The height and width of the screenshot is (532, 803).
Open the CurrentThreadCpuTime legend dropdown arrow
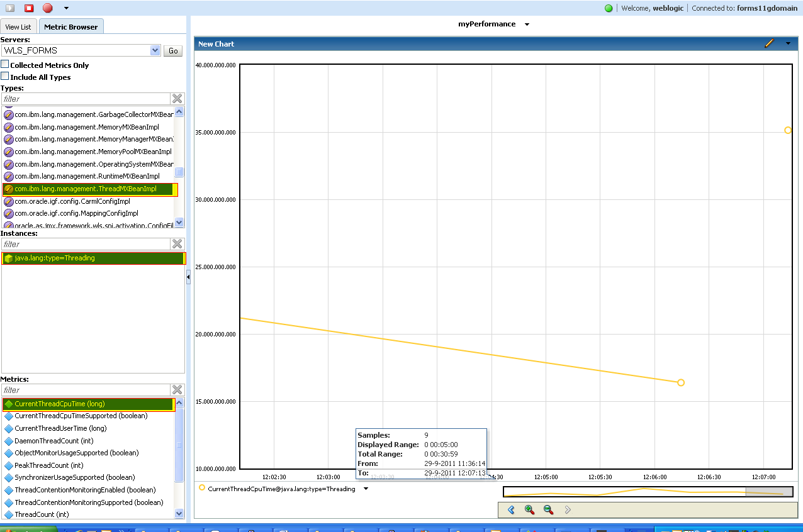[x=366, y=489]
